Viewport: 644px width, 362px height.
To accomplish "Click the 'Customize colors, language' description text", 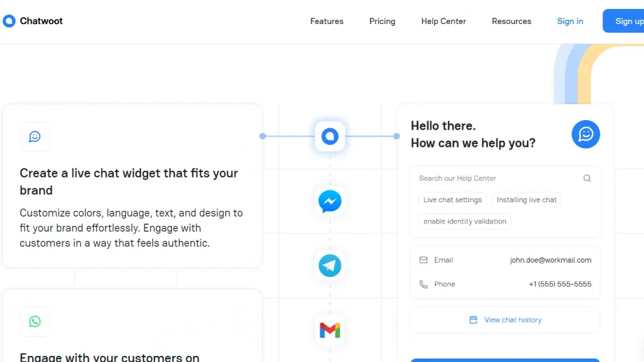I will coord(132,228).
